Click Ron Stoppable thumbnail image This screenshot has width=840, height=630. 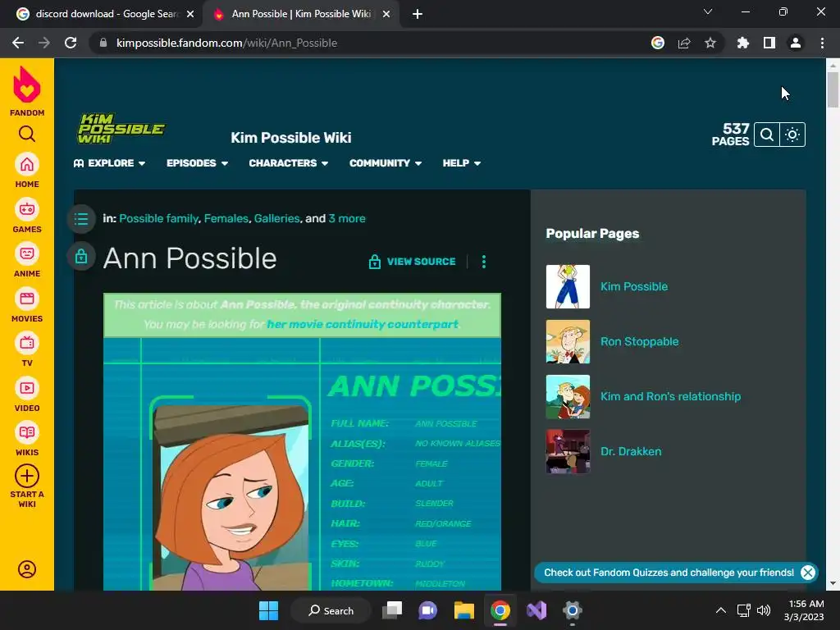[x=568, y=342]
